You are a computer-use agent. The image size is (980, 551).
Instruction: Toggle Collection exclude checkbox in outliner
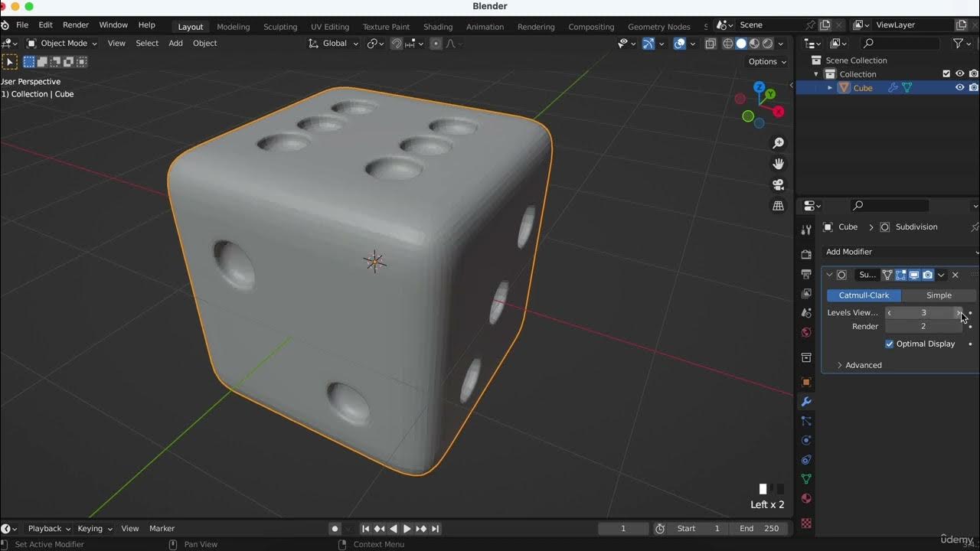[x=946, y=74]
